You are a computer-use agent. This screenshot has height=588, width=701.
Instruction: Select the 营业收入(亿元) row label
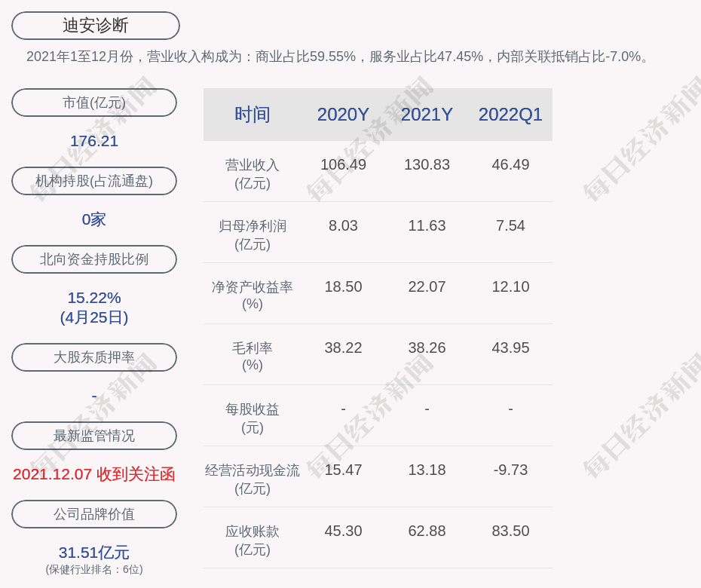pyautogui.click(x=253, y=173)
